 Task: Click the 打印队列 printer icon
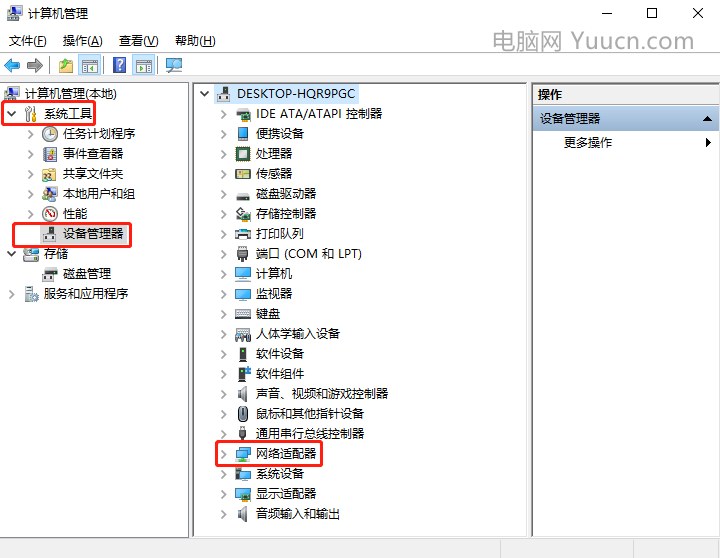point(242,234)
